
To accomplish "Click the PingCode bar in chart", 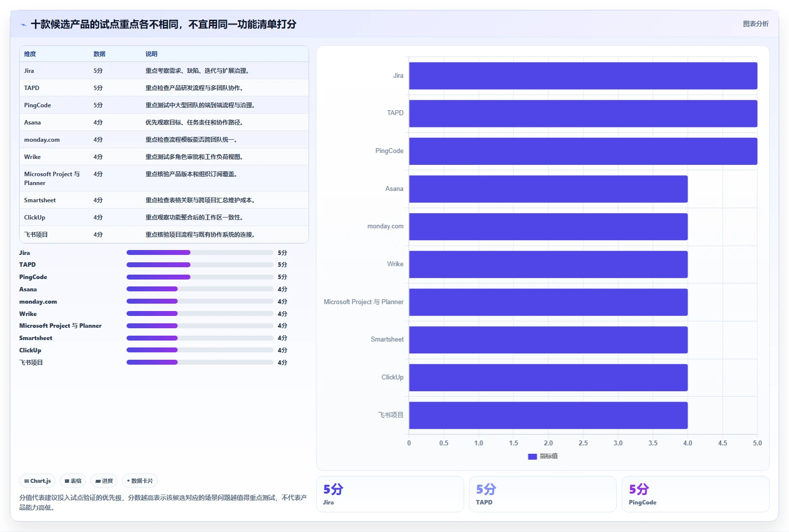I will pos(583,151).
